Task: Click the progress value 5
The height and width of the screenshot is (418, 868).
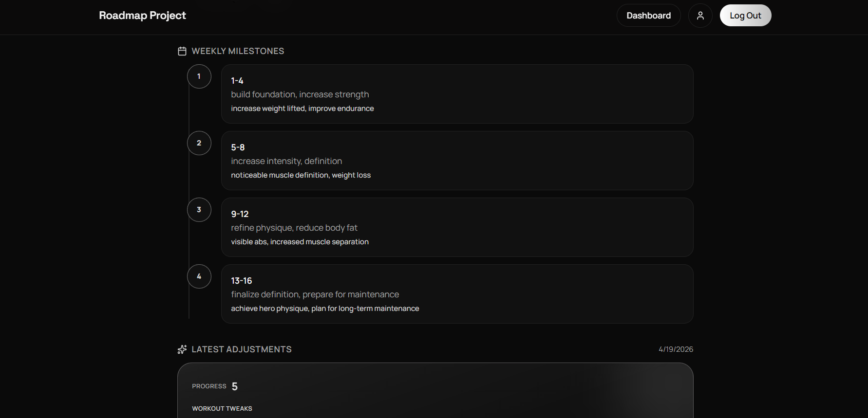Action: pyautogui.click(x=235, y=386)
